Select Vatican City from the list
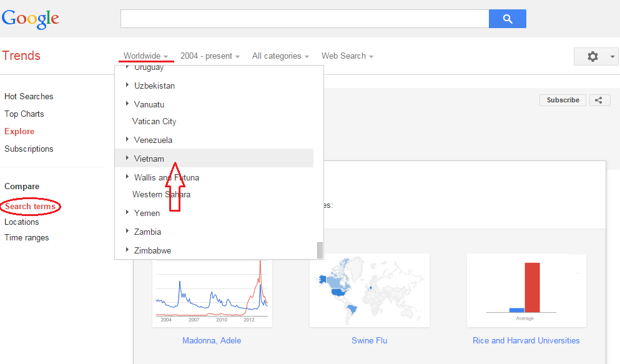The height and width of the screenshot is (364, 620). (154, 121)
